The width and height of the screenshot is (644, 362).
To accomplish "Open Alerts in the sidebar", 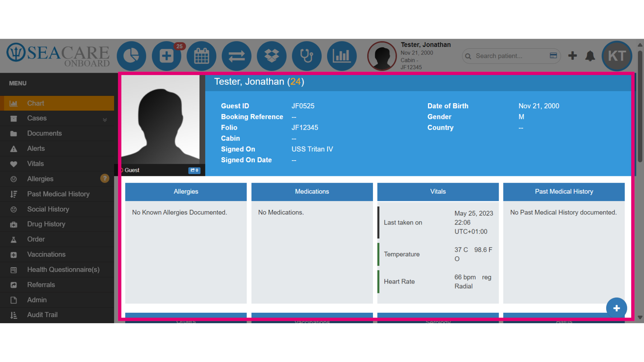I will (x=57, y=148).
